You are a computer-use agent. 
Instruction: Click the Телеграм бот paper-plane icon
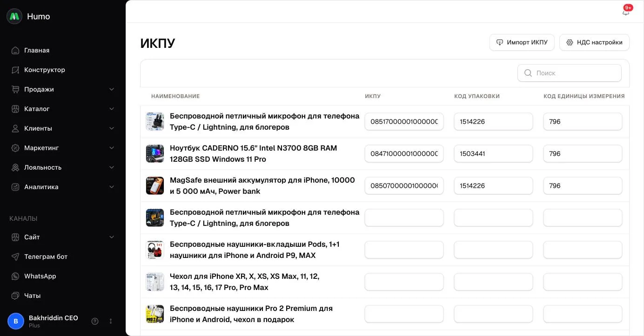pyautogui.click(x=15, y=257)
